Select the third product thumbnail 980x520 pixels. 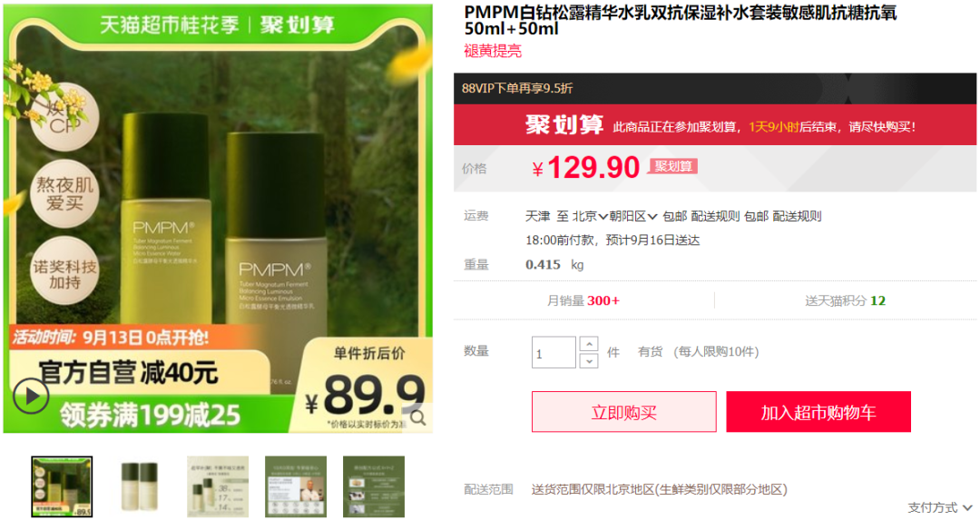pyautogui.click(x=218, y=486)
